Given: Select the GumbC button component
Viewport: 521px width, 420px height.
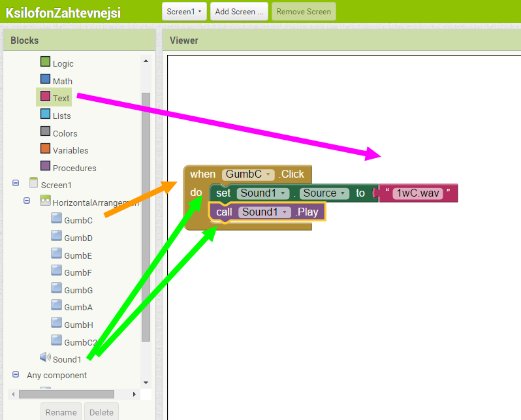Looking at the screenshot, I should tap(78, 220).
